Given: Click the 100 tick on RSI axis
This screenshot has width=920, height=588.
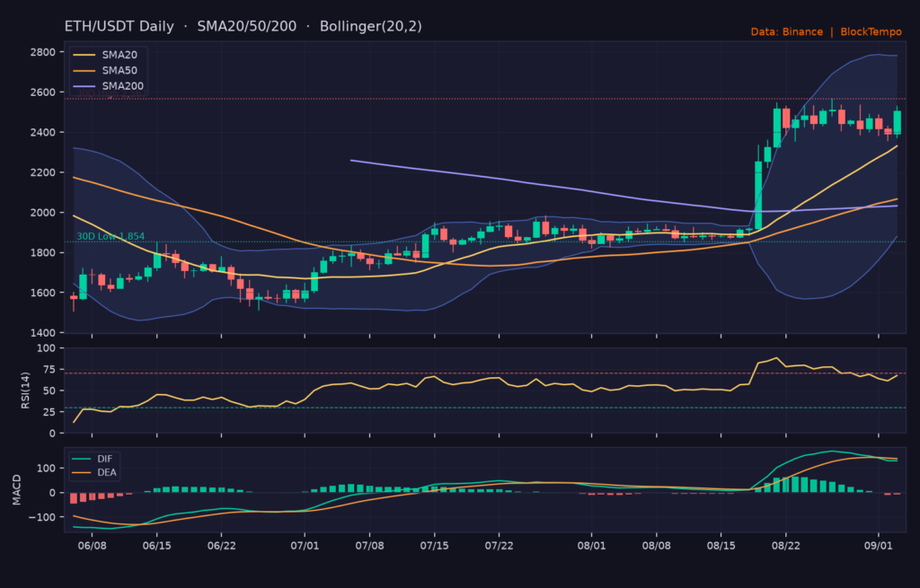Looking at the screenshot, I should coord(47,348).
